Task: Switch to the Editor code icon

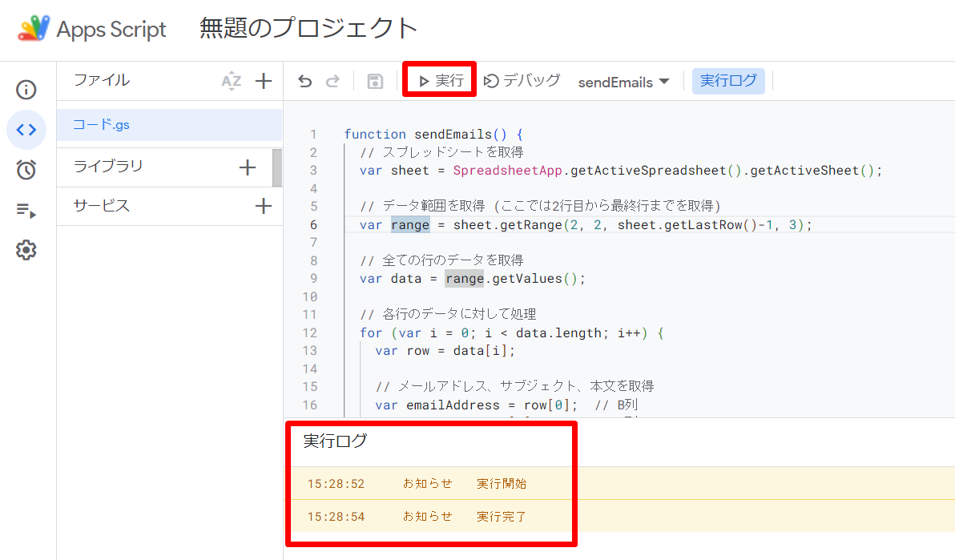Action: (26, 129)
